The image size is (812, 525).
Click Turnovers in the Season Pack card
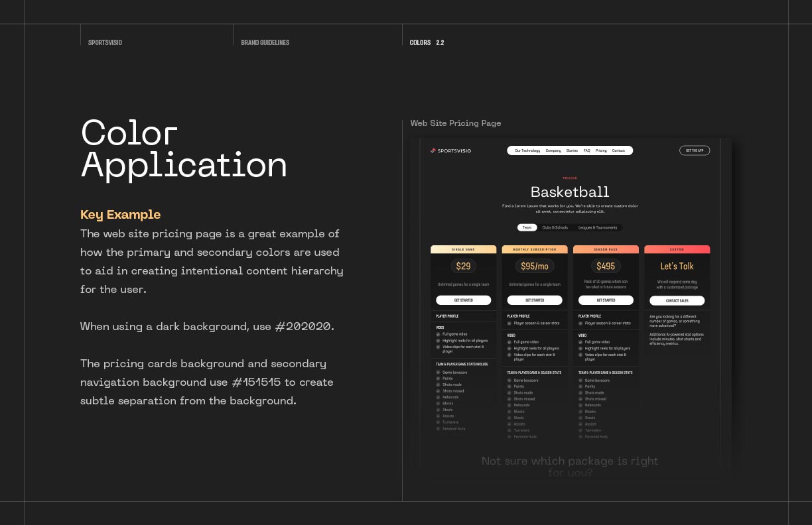click(x=593, y=430)
